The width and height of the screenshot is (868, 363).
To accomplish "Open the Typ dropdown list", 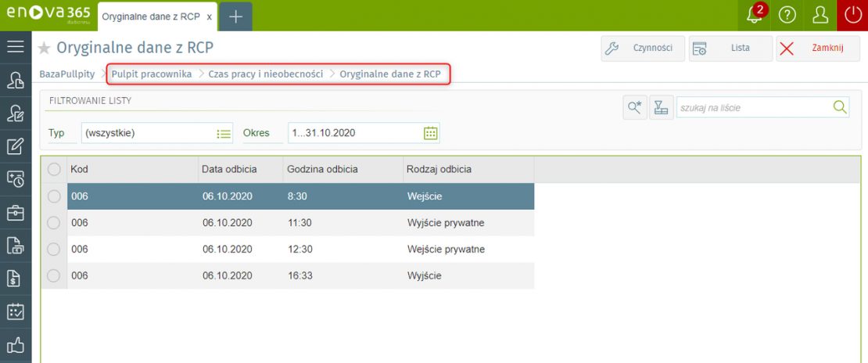I will pos(224,133).
